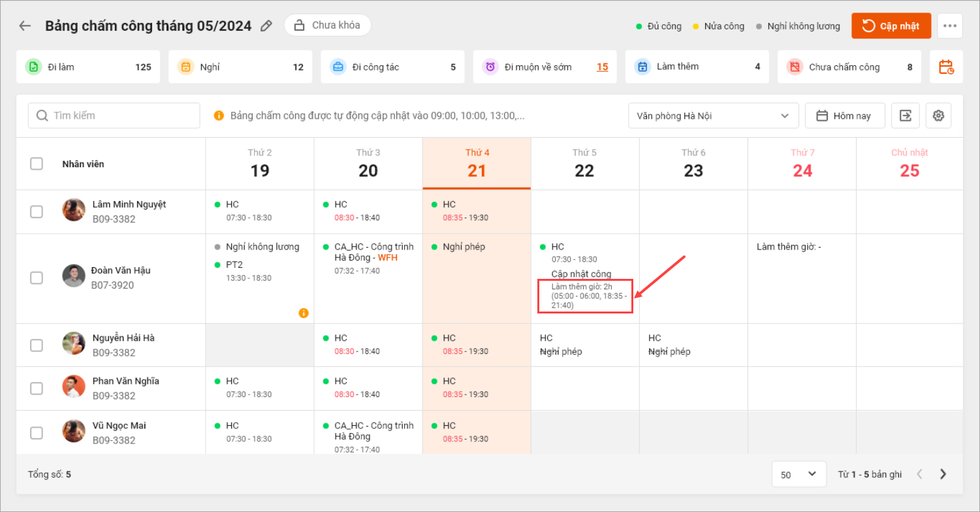Viewport: 980px width, 512px height.
Task: Click Đoàn Văn Hậu's avatar
Action: click(74, 276)
